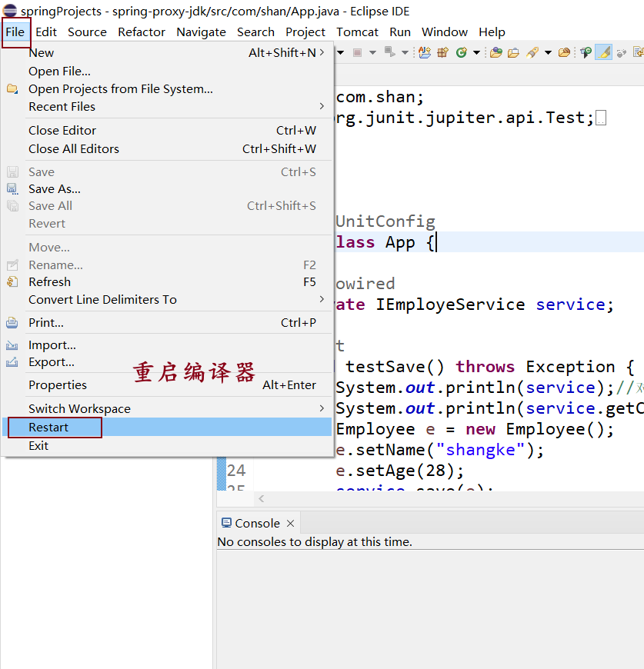Click the Console monitor icon
The width and height of the screenshot is (644, 669).
tap(227, 523)
